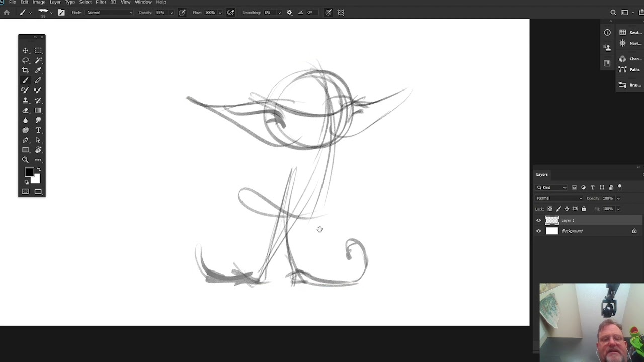The width and height of the screenshot is (644, 362).
Task: Select the Layers panel tab
Action: tap(542, 174)
